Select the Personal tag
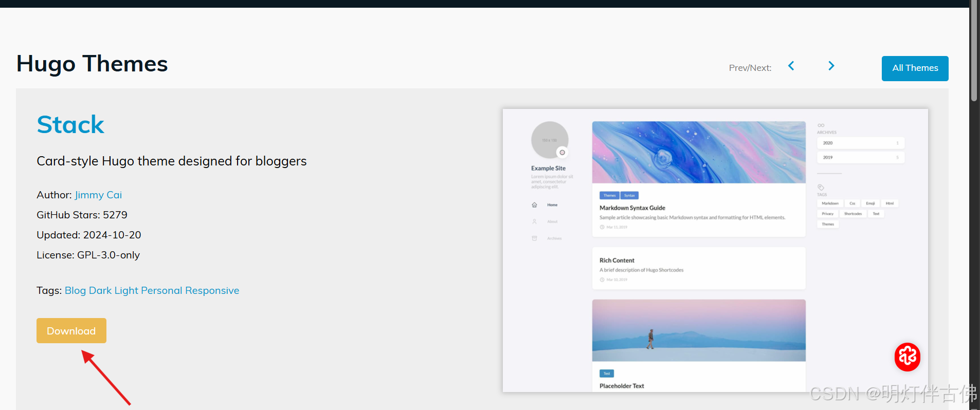Screen dimensions: 980x410 161,290
